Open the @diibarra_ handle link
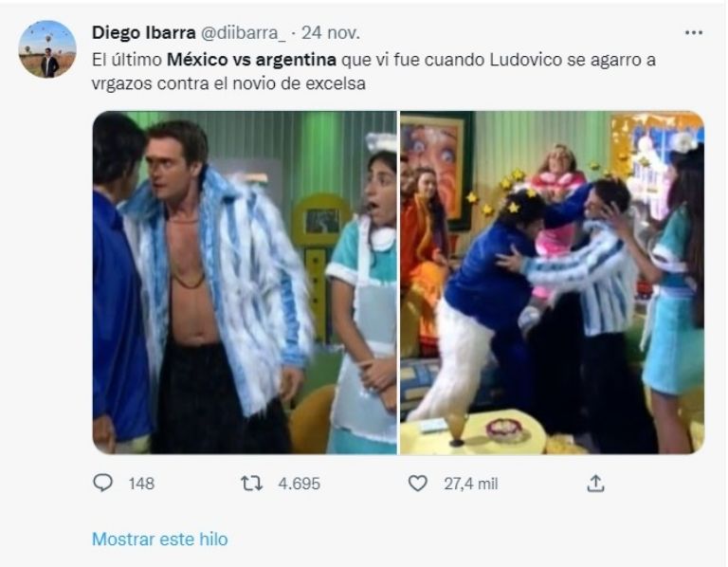 243,33
